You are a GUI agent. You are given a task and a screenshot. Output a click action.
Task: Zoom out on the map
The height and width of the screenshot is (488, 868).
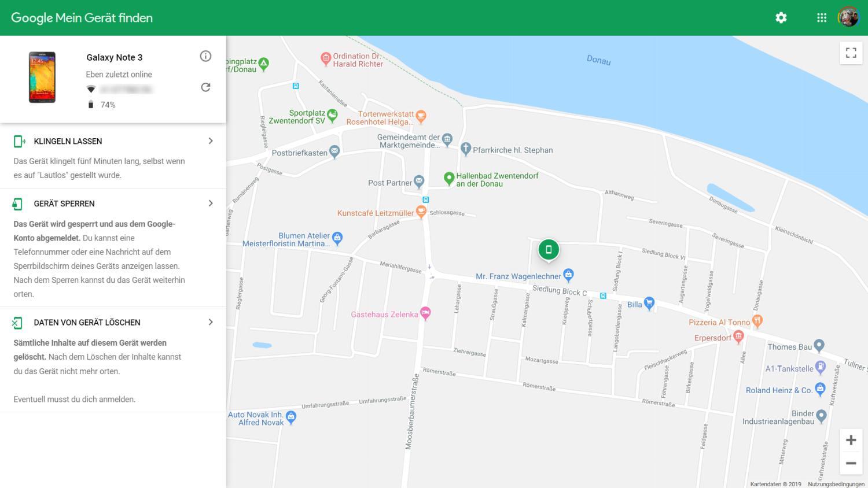pos(851,463)
